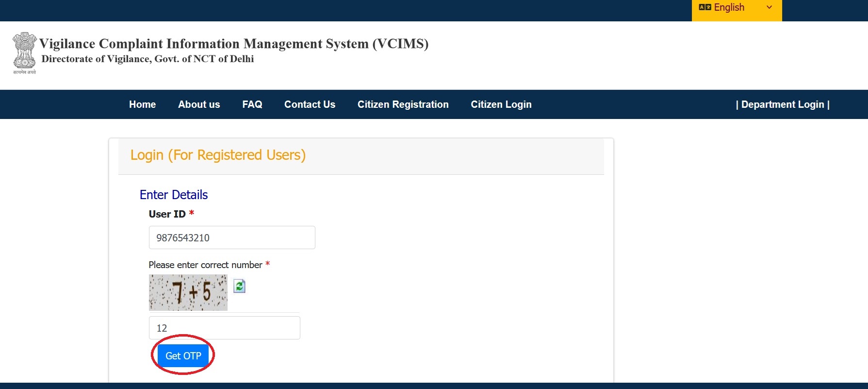Focus the User ID input field
This screenshot has width=868, height=389.
pos(231,237)
